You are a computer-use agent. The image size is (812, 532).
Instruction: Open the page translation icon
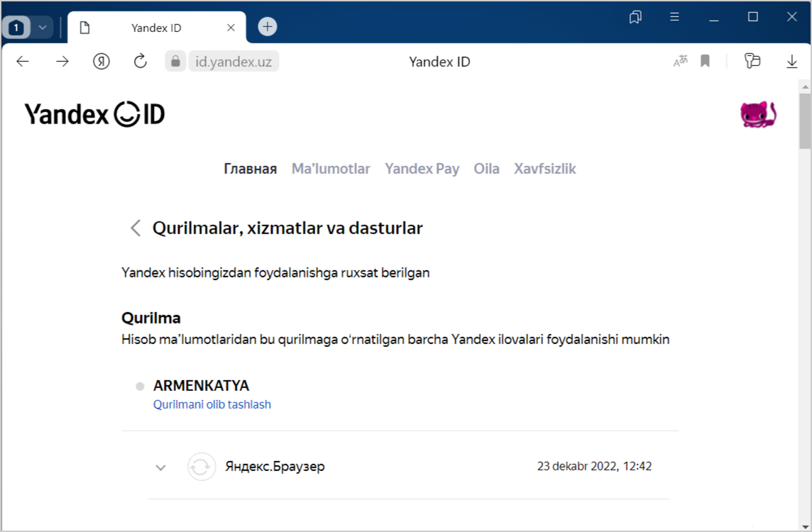click(681, 62)
